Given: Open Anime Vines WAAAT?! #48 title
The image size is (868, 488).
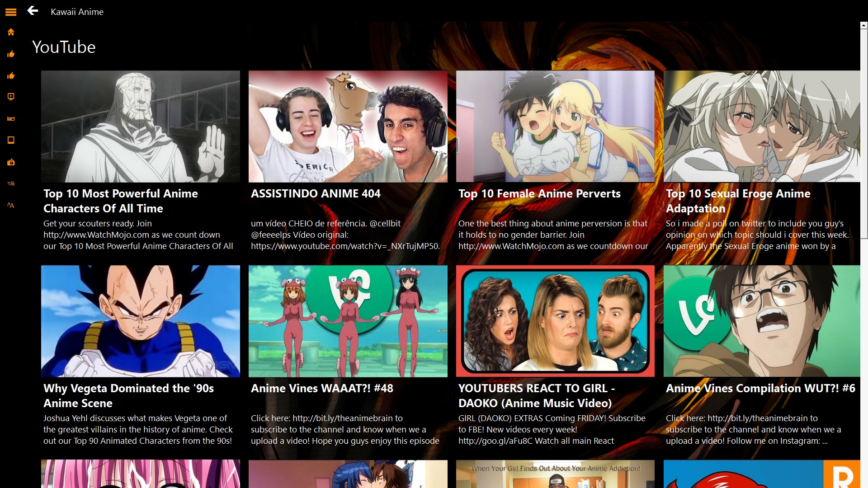Looking at the screenshot, I should tap(322, 388).
